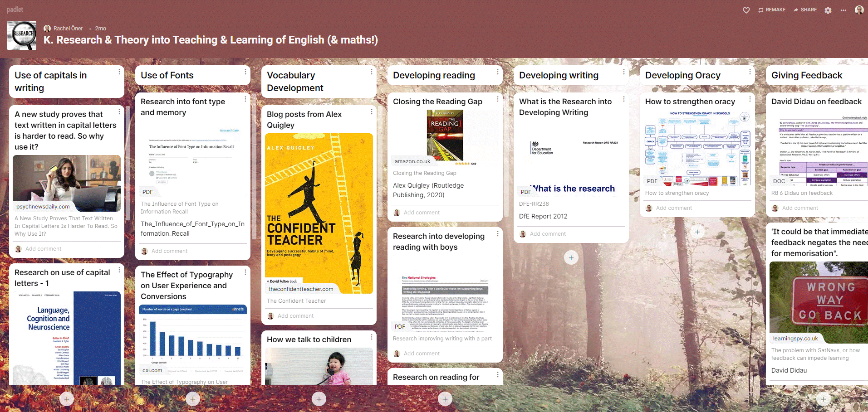The image size is (868, 412).
Task: Add post to 'Developing Oracy' column
Action: click(x=697, y=232)
